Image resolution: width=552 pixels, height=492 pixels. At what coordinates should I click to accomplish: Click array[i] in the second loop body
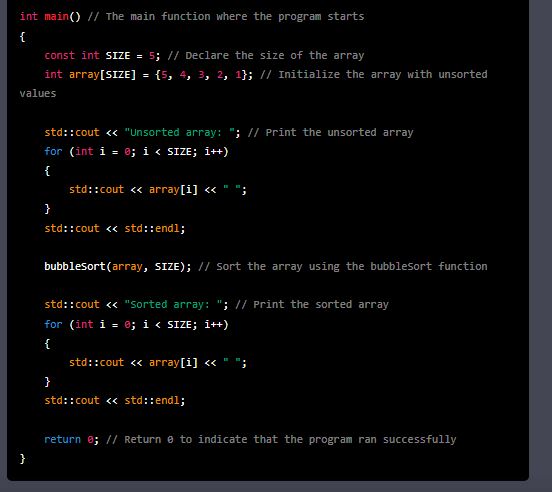(173, 362)
